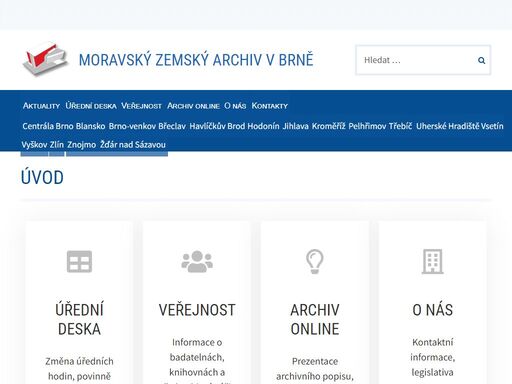Click the 'Prezentace archivního popisu' description text
512x384 pixels.
pos(315,369)
